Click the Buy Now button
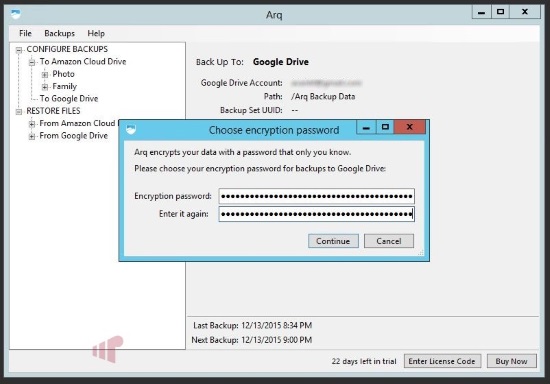 click(x=511, y=361)
